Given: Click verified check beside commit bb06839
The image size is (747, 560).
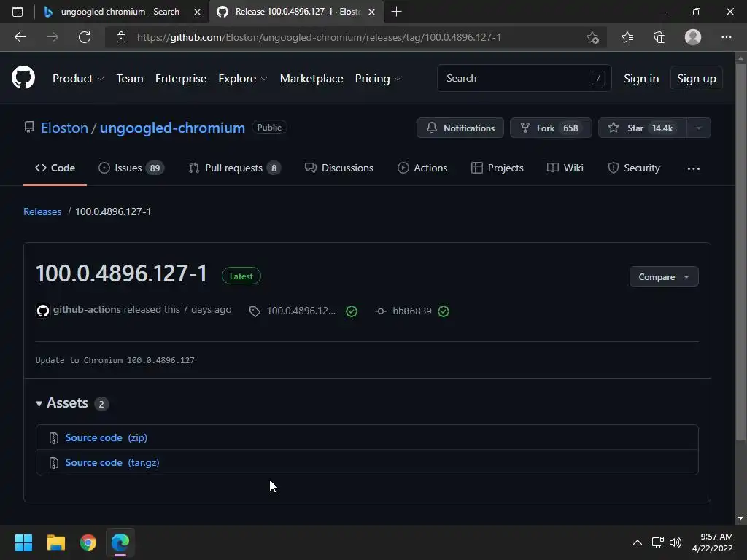Looking at the screenshot, I should 444,311.
